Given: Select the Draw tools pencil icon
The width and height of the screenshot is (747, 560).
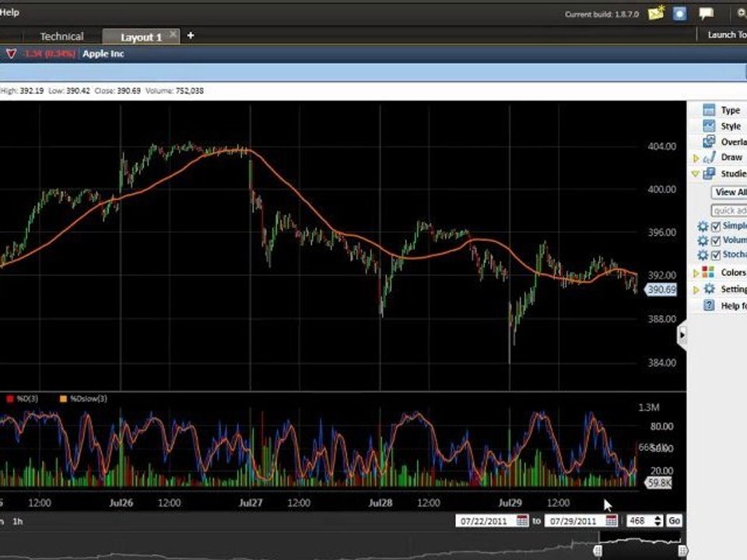Looking at the screenshot, I should tap(710, 157).
